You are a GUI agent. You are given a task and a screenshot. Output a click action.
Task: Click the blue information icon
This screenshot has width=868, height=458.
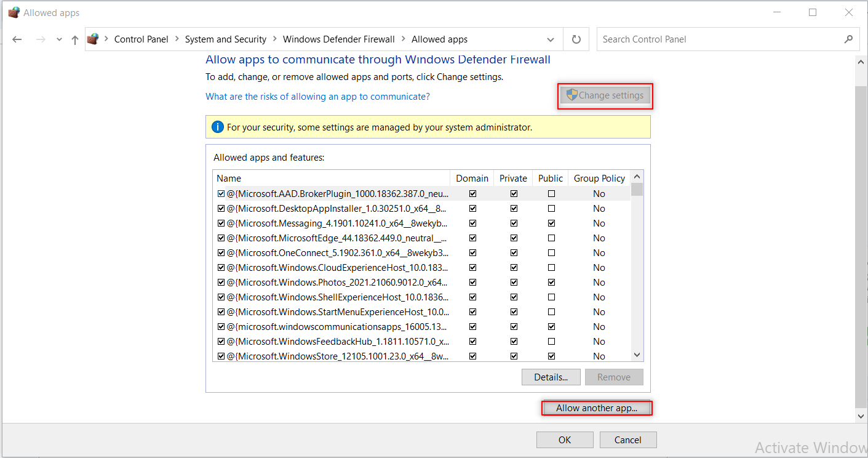click(217, 127)
